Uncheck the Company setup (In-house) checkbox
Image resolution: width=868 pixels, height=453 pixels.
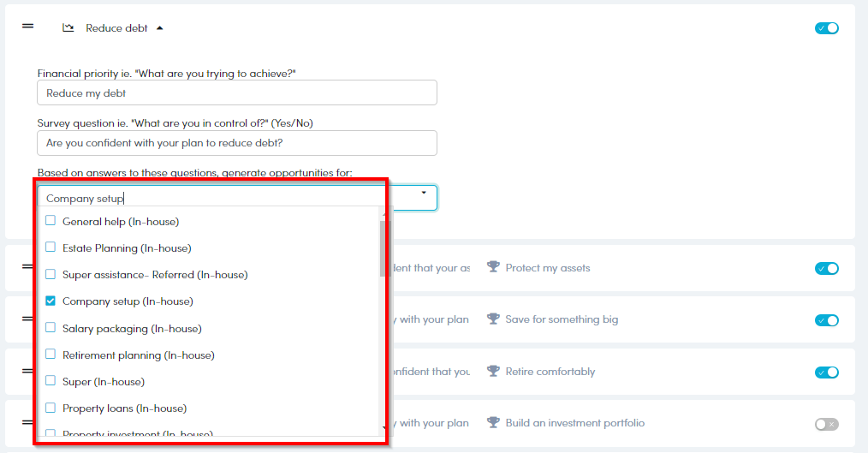point(51,301)
